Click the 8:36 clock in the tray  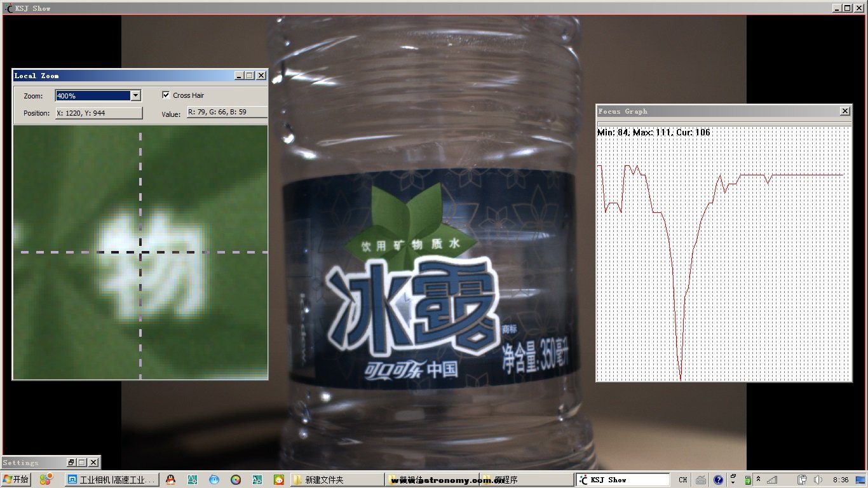point(840,480)
